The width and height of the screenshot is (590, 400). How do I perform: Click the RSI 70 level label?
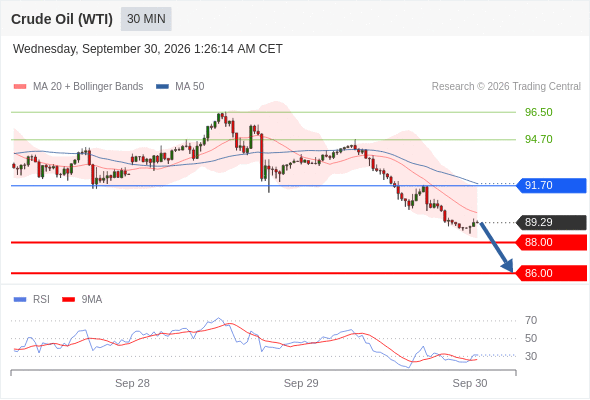pyautogui.click(x=531, y=321)
